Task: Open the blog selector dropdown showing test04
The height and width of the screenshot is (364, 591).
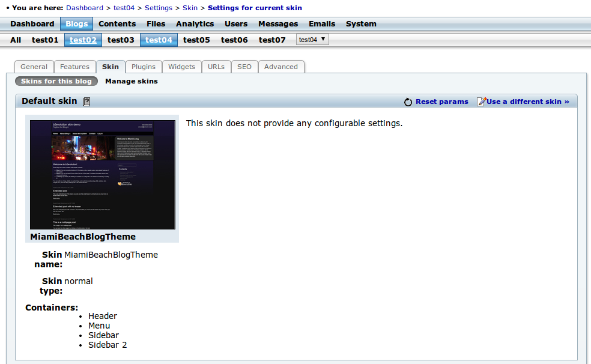Action: tap(312, 40)
